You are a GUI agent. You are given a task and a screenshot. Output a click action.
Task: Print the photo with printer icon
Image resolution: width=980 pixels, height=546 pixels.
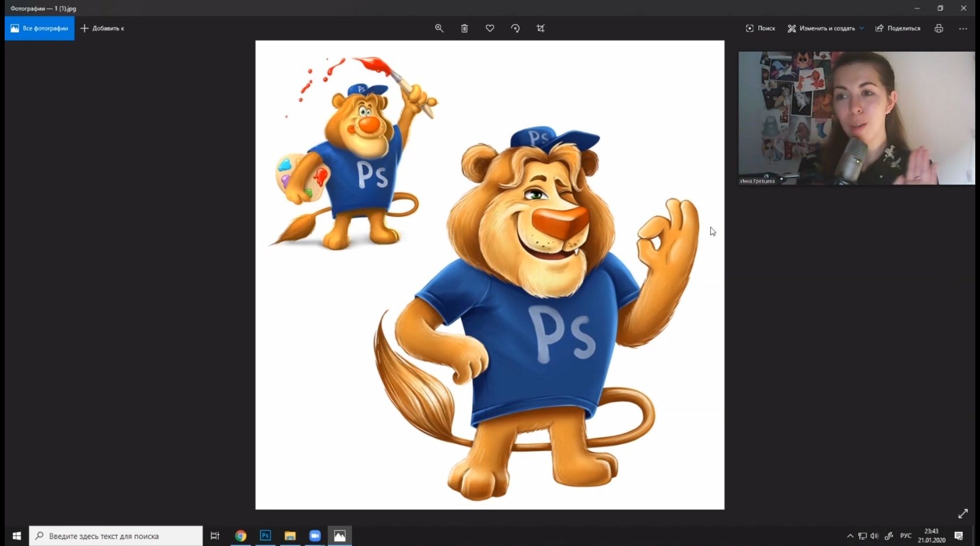[939, 28]
